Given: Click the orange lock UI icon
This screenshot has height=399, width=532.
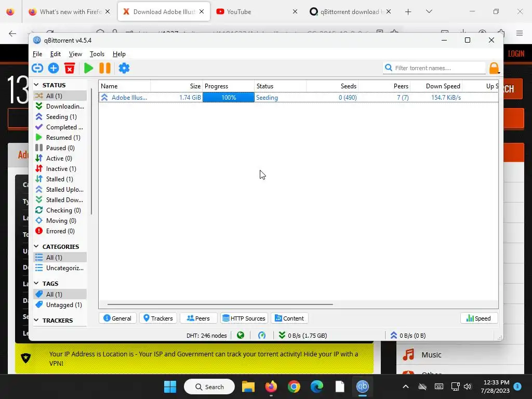Looking at the screenshot, I should click(494, 68).
